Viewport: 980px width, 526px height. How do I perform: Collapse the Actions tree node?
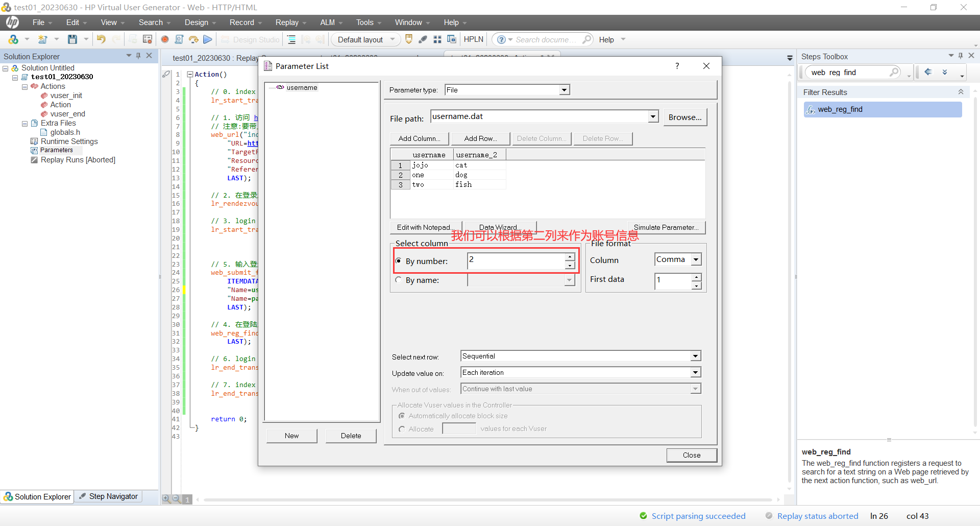click(24, 87)
